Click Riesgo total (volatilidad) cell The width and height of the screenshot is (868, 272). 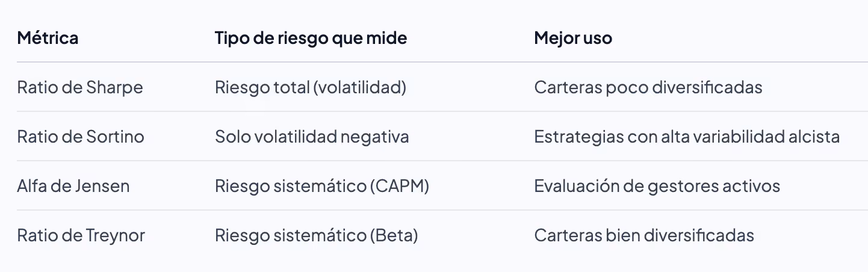pos(311,87)
